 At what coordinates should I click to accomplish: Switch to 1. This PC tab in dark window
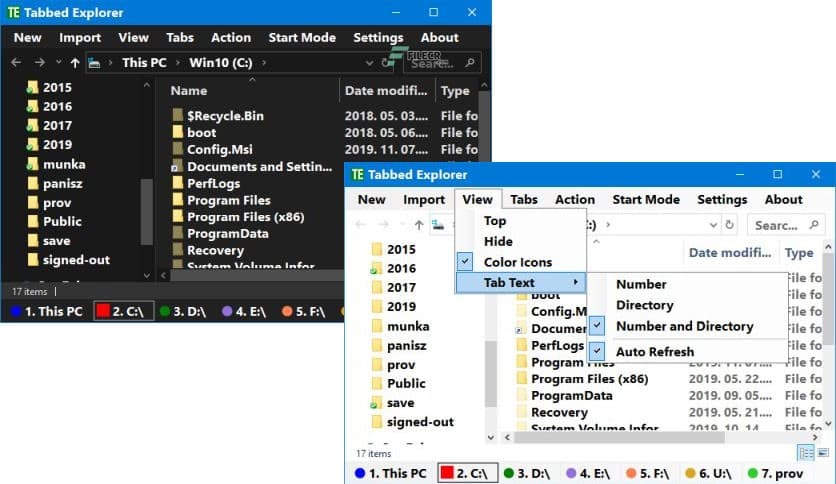coord(46,311)
